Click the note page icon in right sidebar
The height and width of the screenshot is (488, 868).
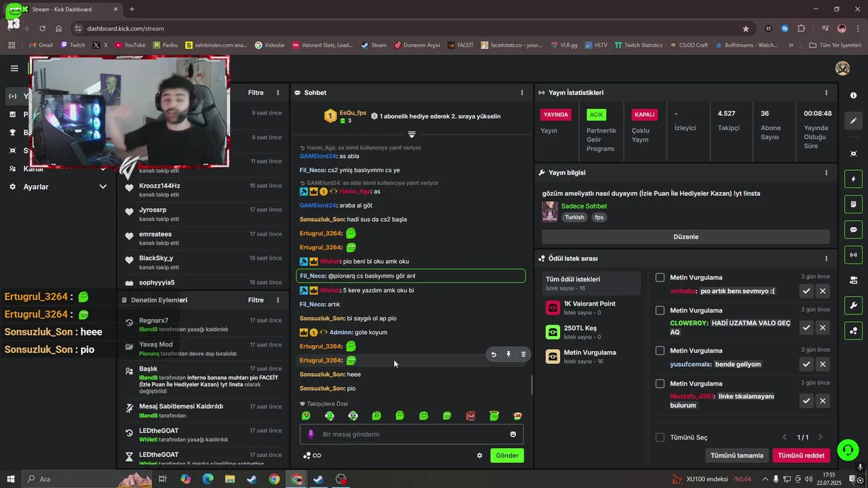pyautogui.click(x=853, y=204)
